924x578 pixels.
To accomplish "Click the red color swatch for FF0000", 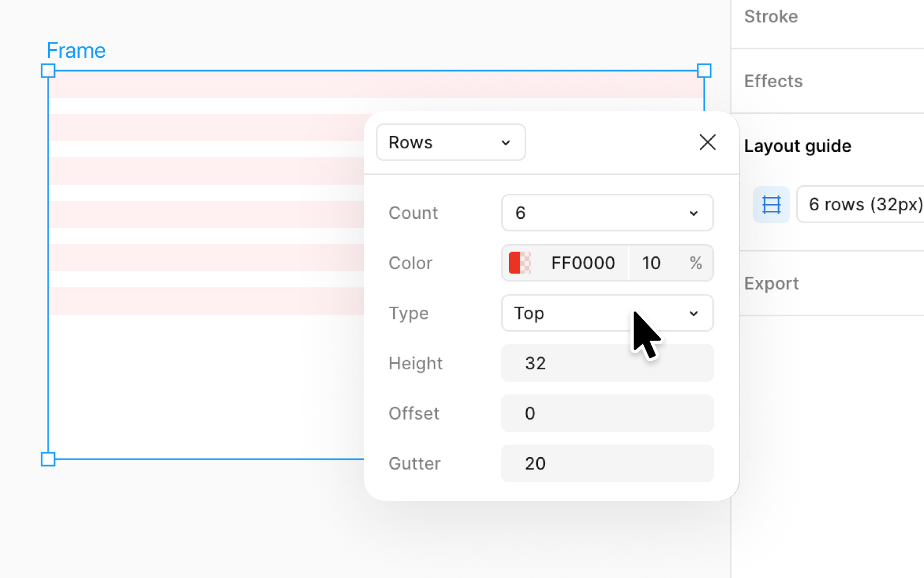I will (x=515, y=263).
